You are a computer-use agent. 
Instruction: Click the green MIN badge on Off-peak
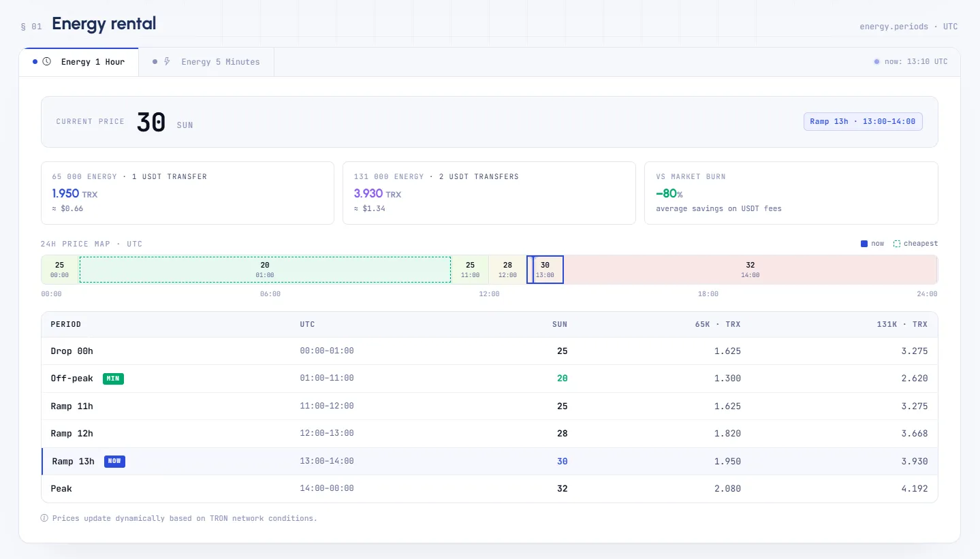pos(113,379)
